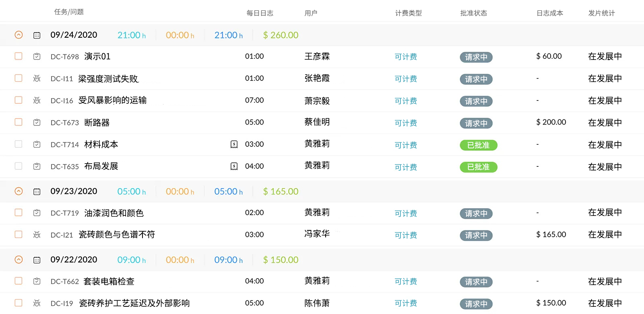Image resolution: width=644 pixels, height=314 pixels.
Task: Check the box for DC-T698 演示01
Action: point(19,56)
